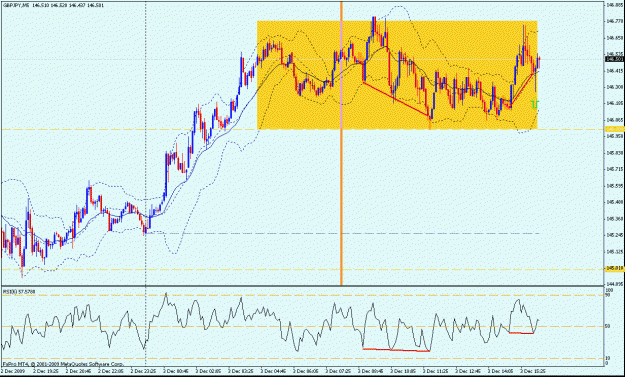
Task: Click the '3 Dec 04:45' time axis label
Action: coord(274,371)
